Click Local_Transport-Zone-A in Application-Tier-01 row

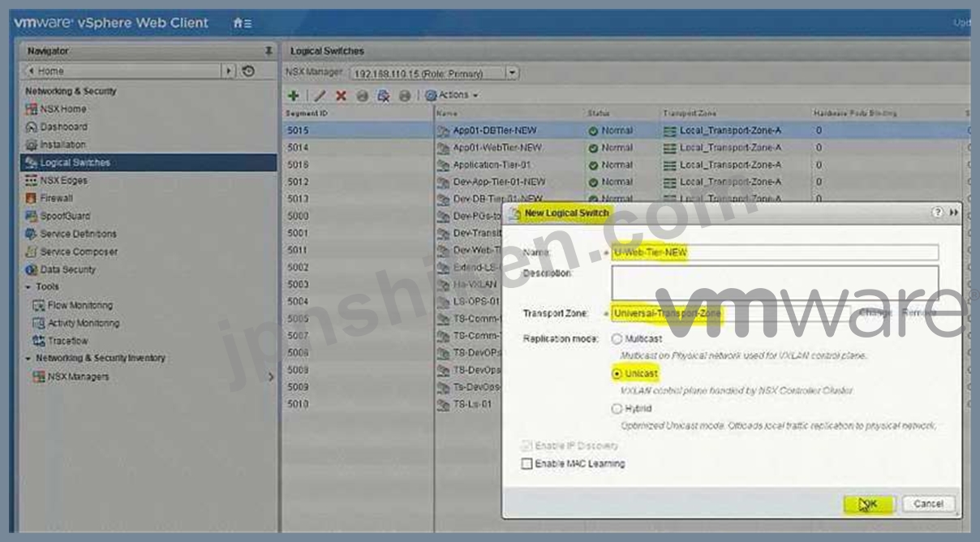[730, 165]
